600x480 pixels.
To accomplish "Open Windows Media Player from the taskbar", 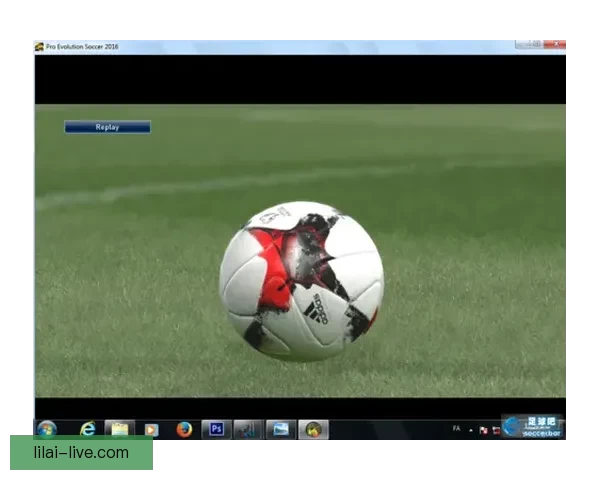I will tap(152, 429).
